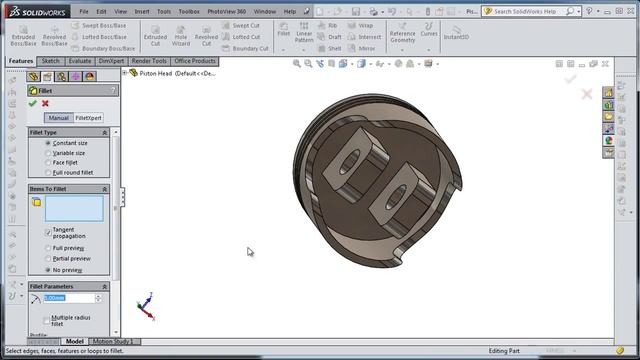Open the File menu

[84, 11]
